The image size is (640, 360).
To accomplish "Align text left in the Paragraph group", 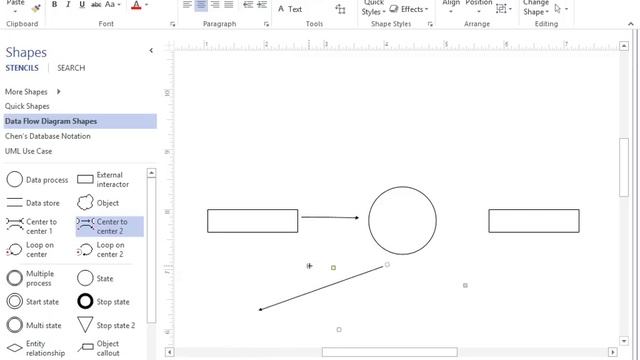I will click(x=187, y=5).
